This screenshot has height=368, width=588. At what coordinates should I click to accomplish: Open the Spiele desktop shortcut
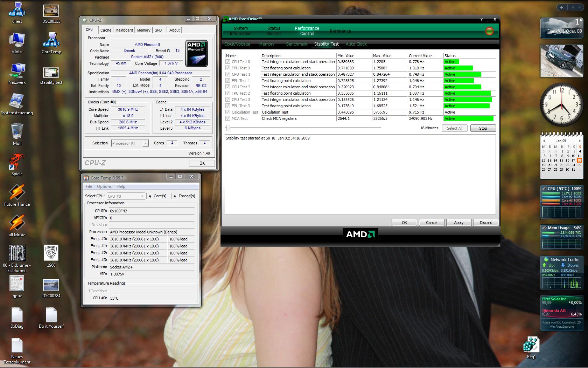click(x=17, y=165)
